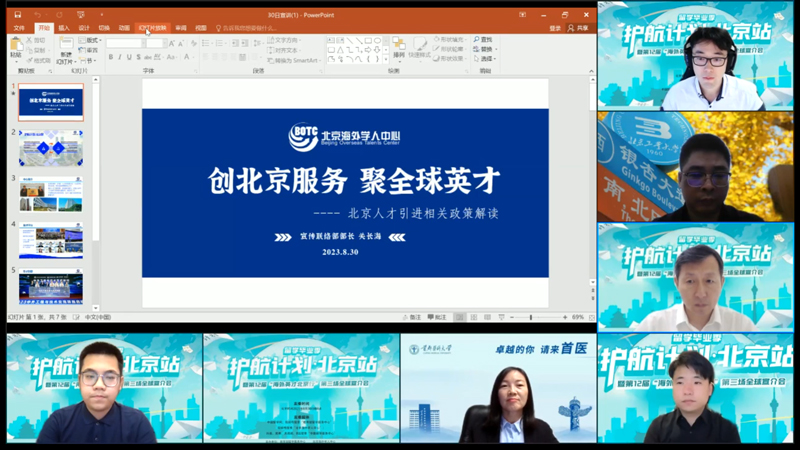Toggle Italic formatting in font group

(x=122, y=58)
